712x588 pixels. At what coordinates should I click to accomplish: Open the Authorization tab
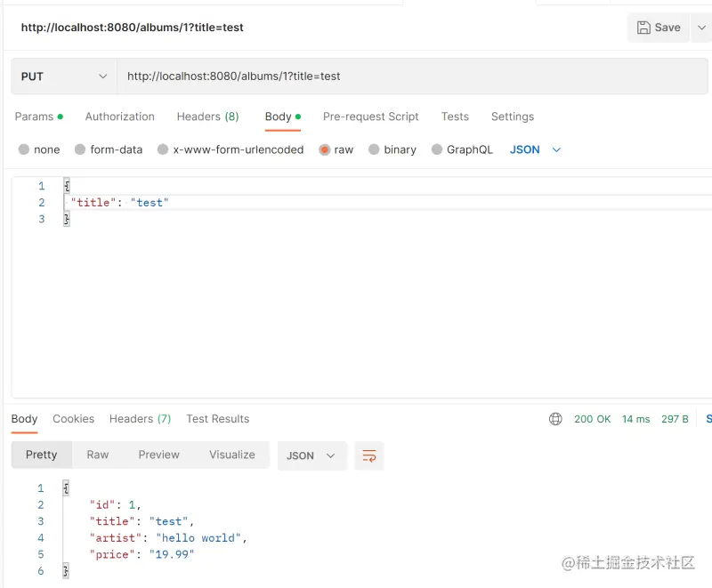[120, 117]
